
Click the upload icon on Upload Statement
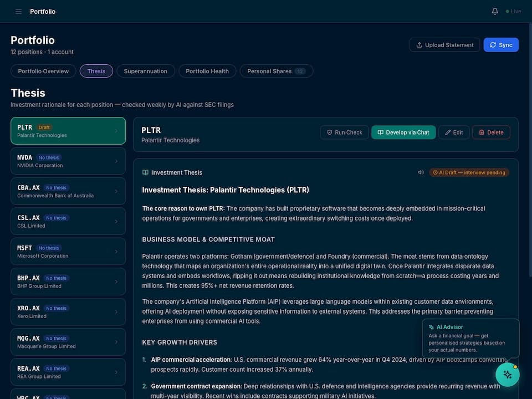click(x=420, y=44)
